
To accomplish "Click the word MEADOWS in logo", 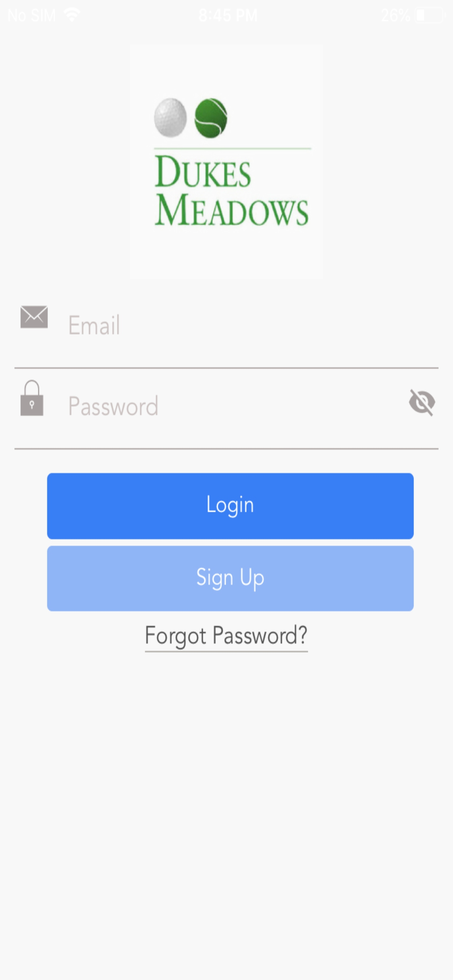I will 232,210.
